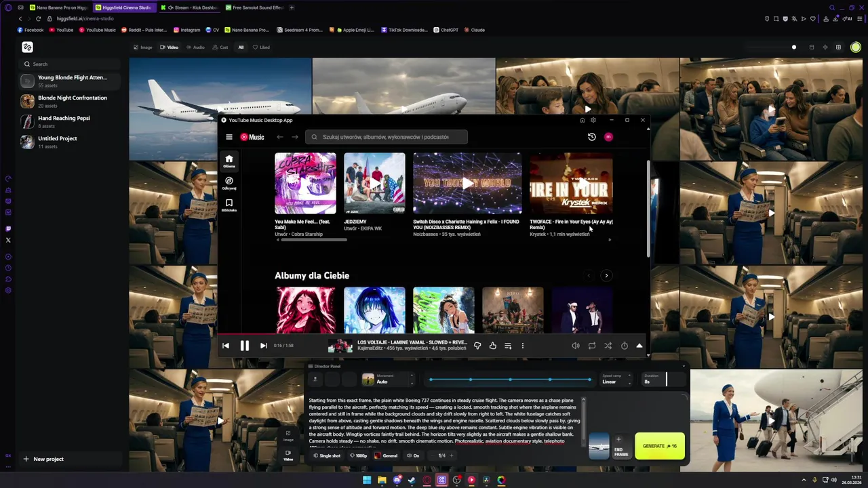Open the Speed ramp Linear dropdown
This screenshot has height=488, width=868.
pyautogui.click(x=616, y=379)
